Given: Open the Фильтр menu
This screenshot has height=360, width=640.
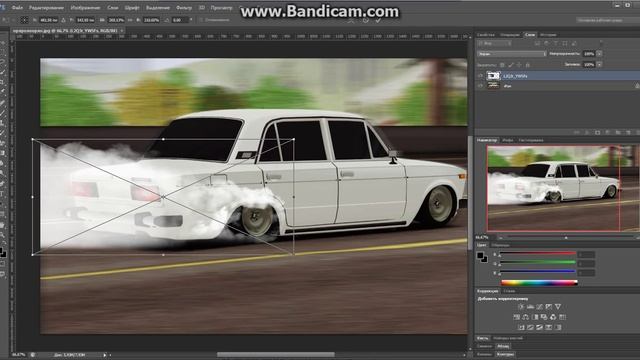Looking at the screenshot, I should (x=184, y=8).
